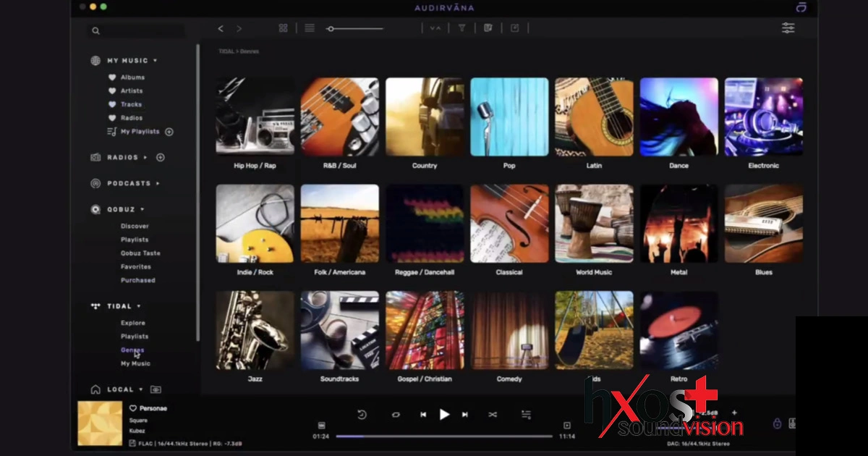Expand the Local section arrow

(141, 389)
